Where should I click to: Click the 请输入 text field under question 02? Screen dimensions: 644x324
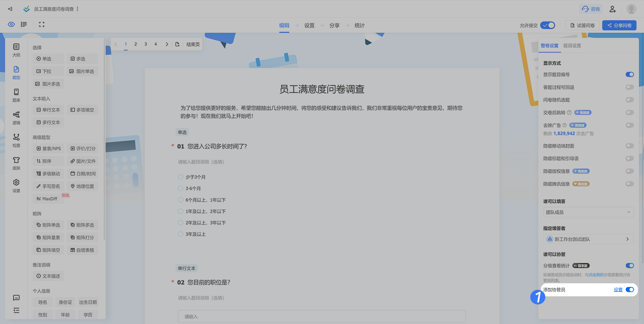tap(322, 316)
